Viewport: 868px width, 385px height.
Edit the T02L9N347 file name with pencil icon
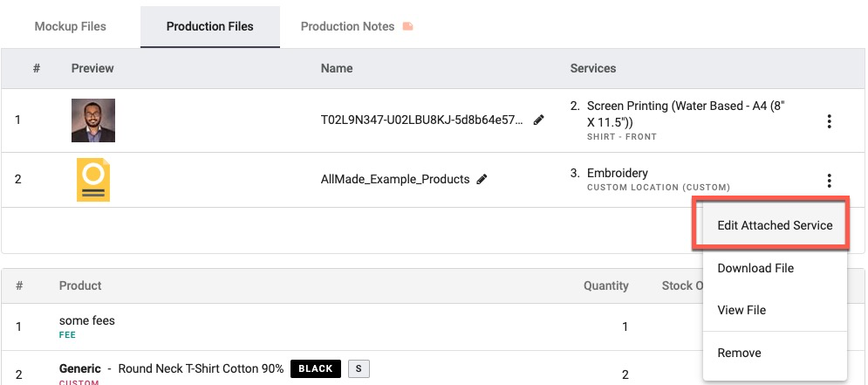538,120
